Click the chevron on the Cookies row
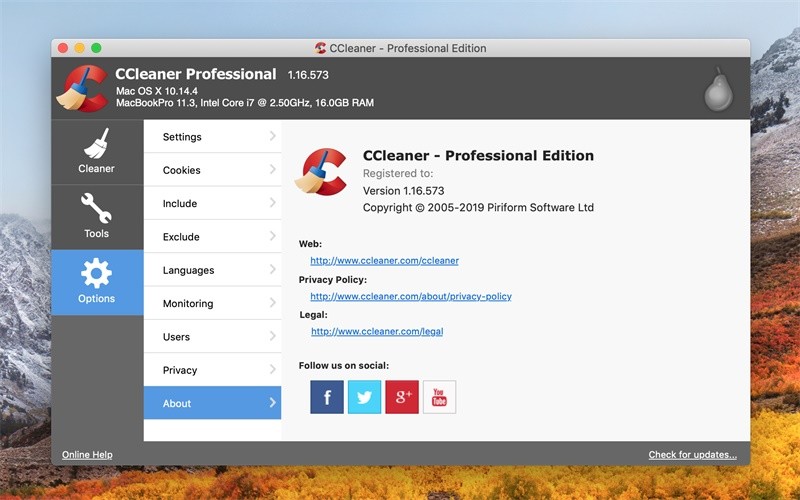Viewport: 800px width, 500px height. pos(272,169)
